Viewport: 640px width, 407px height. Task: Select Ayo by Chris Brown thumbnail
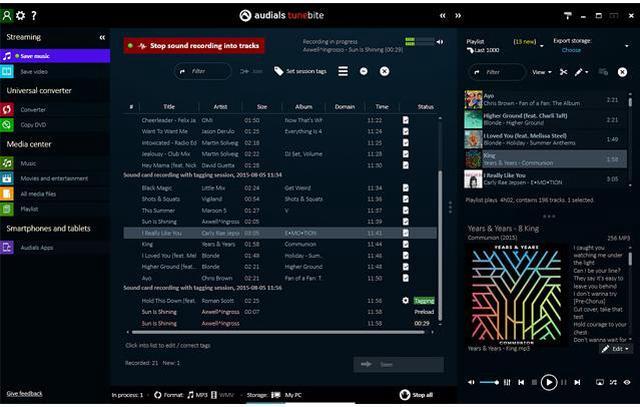(473, 100)
